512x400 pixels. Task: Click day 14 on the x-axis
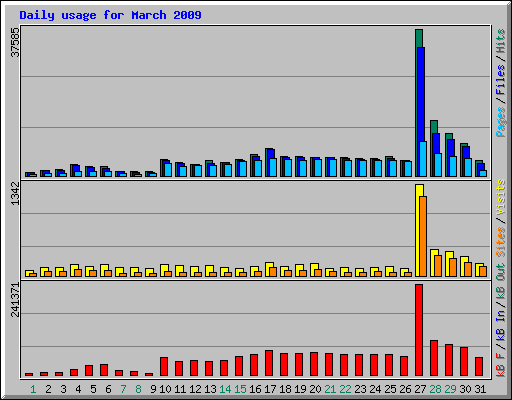point(225,389)
